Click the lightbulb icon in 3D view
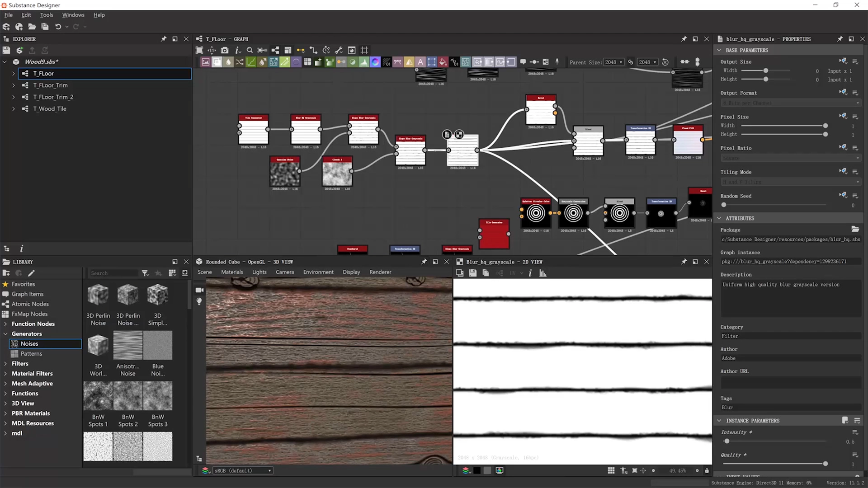Viewport: 868px width, 488px height. [x=199, y=301]
